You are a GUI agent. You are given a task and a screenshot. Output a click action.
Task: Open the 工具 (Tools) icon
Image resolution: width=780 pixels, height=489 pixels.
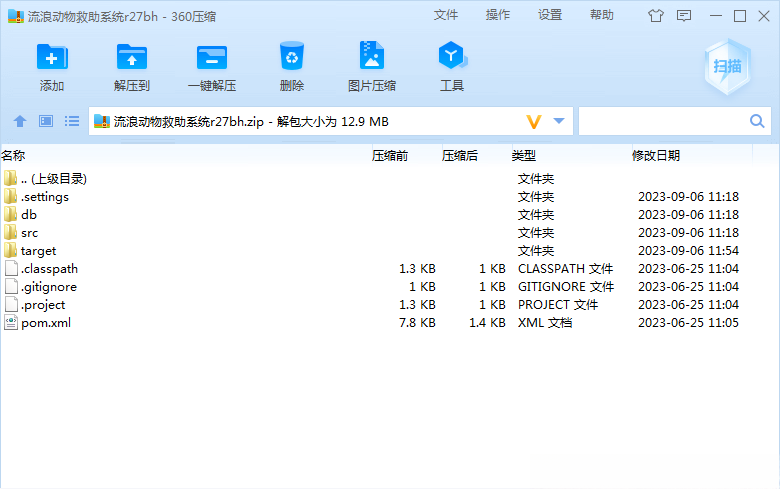[x=452, y=55]
